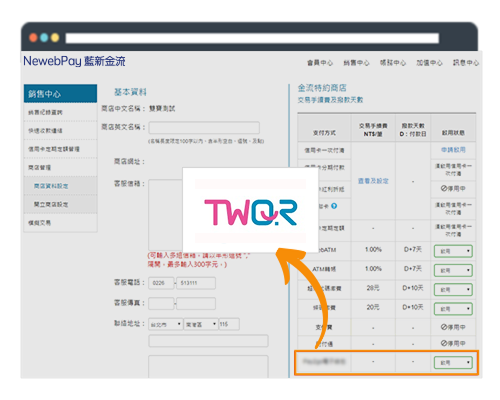Click the 20元 fee cell
Viewport: 500px width, 400px height.
(x=373, y=307)
